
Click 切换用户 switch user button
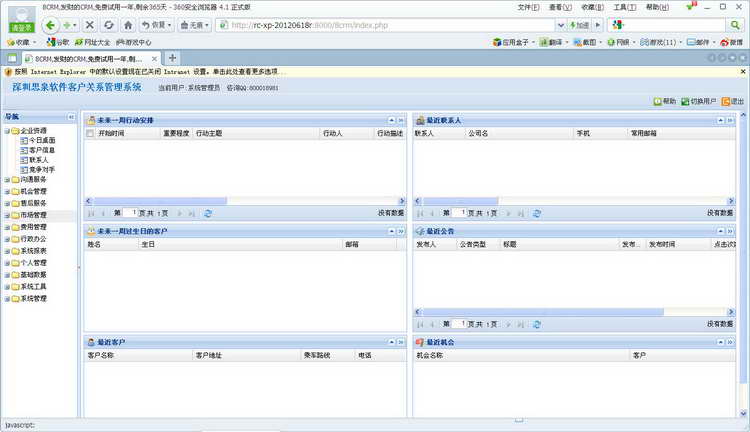(699, 101)
